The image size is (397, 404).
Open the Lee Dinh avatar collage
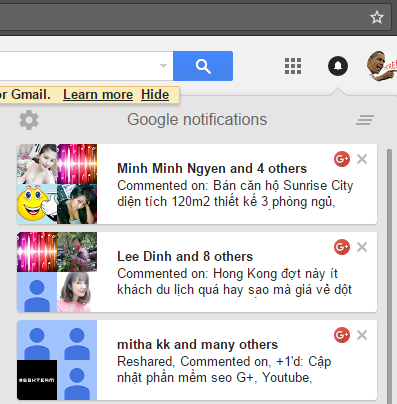tap(57, 272)
